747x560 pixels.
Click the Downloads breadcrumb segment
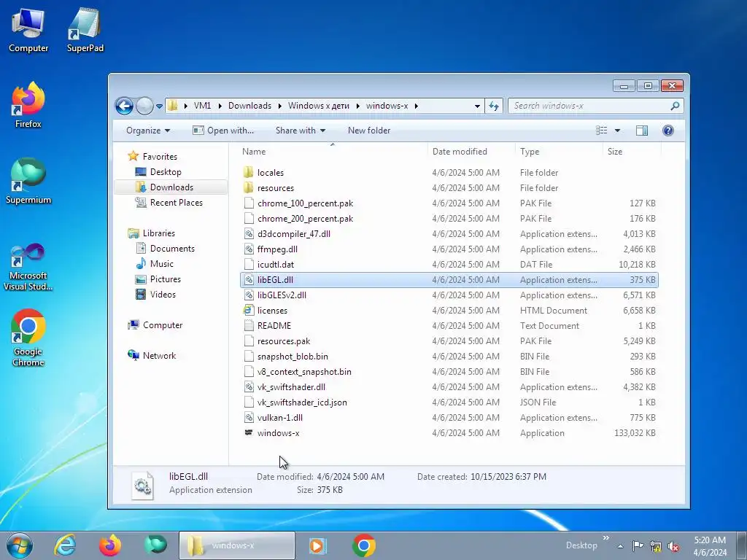pos(249,106)
